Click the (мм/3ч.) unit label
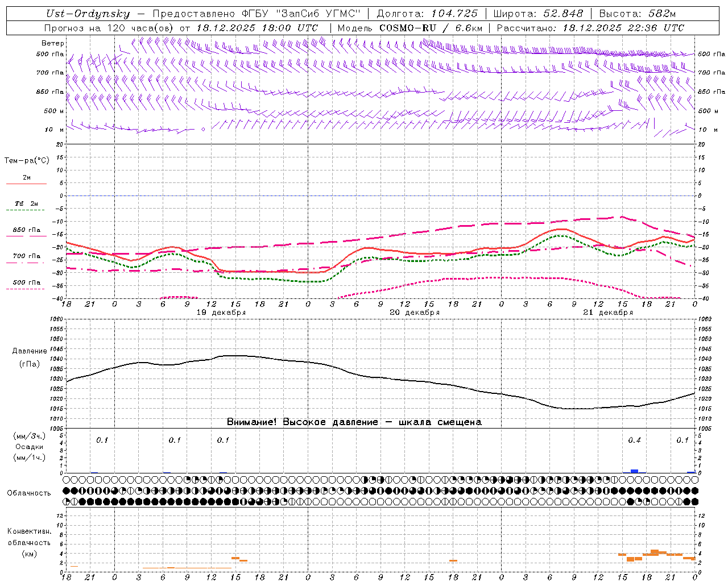This screenshot has height=582, width=728. 29,436
